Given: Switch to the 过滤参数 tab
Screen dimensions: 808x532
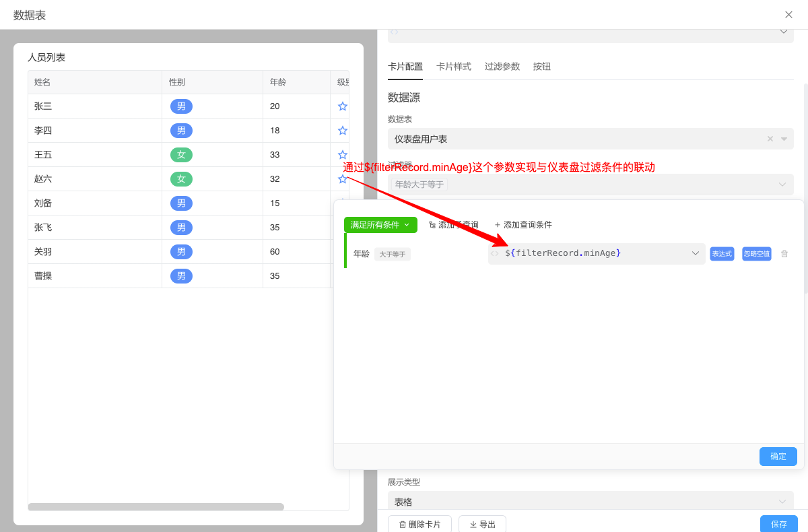Looking at the screenshot, I should 502,67.
